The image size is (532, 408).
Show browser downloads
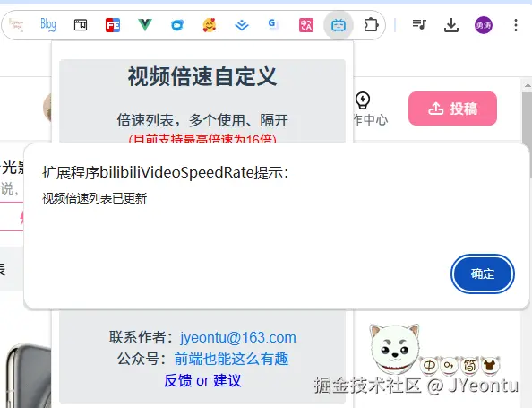click(x=451, y=25)
